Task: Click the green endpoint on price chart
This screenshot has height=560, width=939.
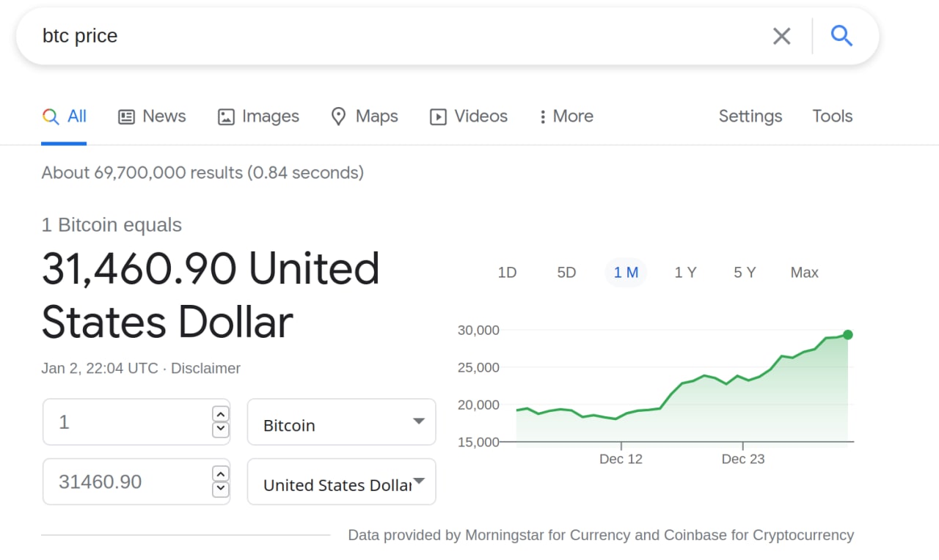Action: coord(848,335)
